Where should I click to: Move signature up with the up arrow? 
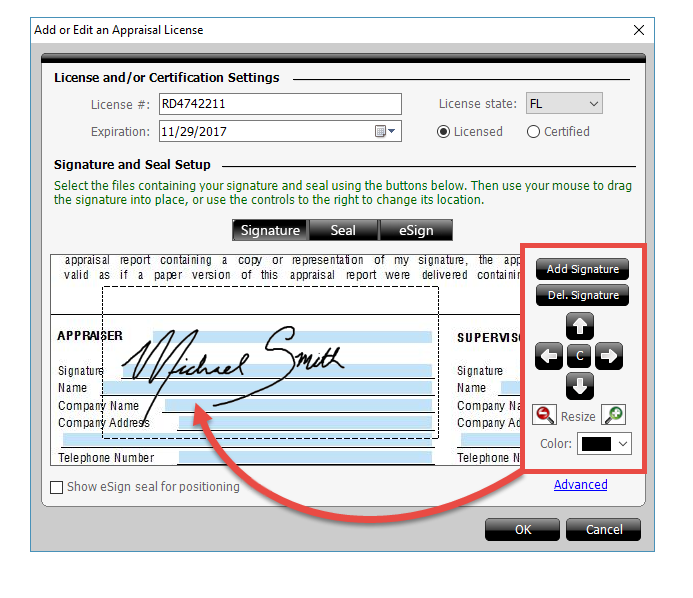[x=579, y=326]
